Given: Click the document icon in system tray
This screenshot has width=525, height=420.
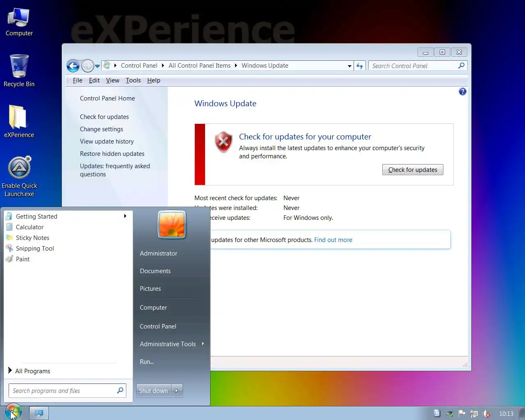Looking at the screenshot, I should [437, 413].
